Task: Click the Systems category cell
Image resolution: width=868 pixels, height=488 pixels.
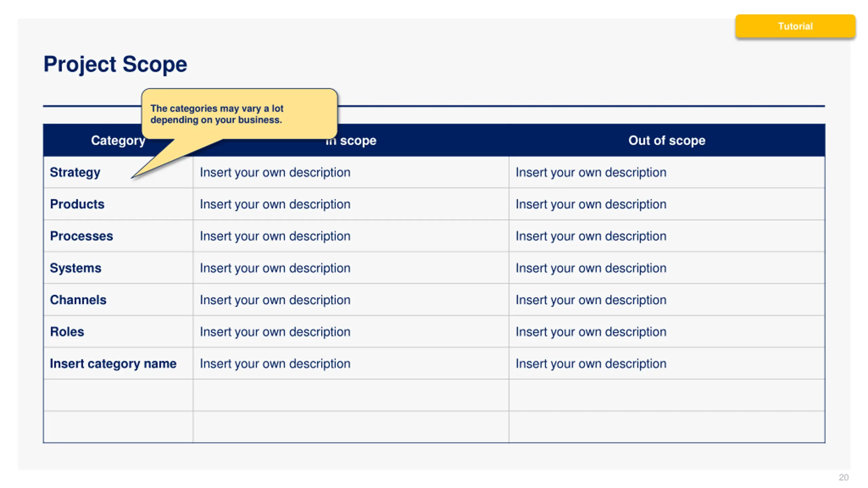Action: [118, 268]
